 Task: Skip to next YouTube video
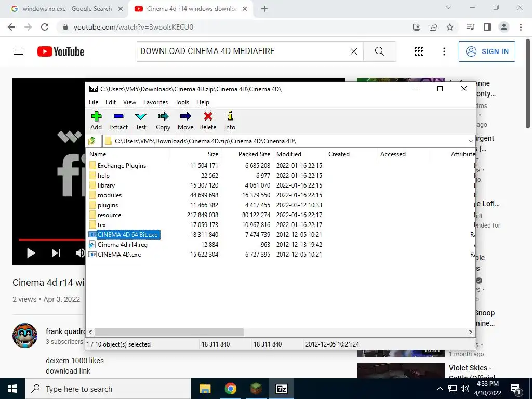(56, 253)
